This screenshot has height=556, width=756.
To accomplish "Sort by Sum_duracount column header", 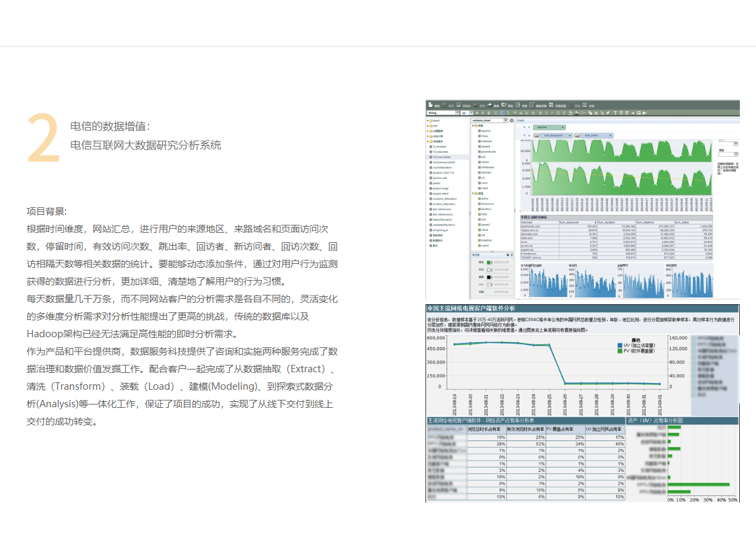I will 570,222.
